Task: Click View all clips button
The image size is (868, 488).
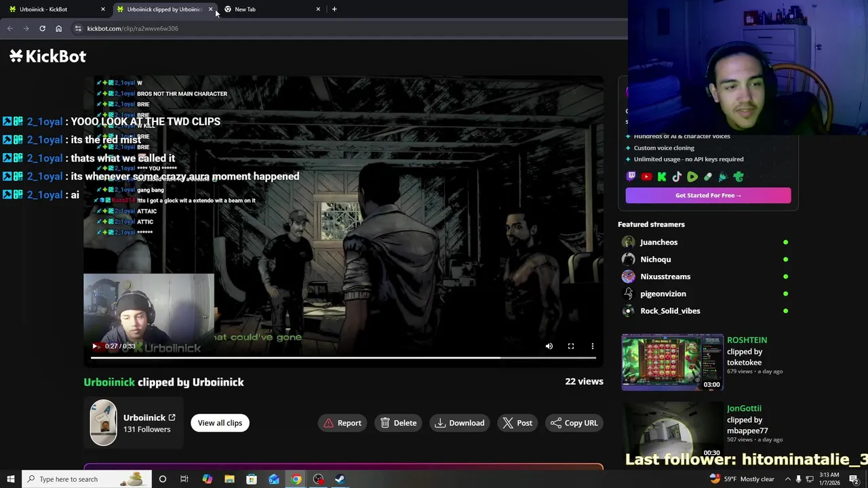Action: (220, 423)
